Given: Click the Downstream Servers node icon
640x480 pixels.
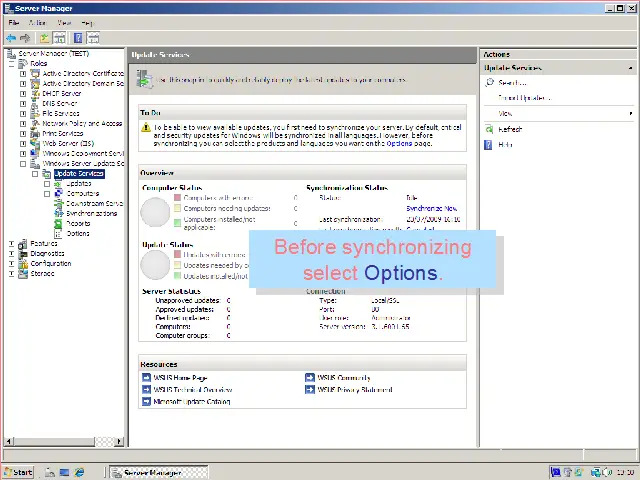Looking at the screenshot, I should click(58, 203).
